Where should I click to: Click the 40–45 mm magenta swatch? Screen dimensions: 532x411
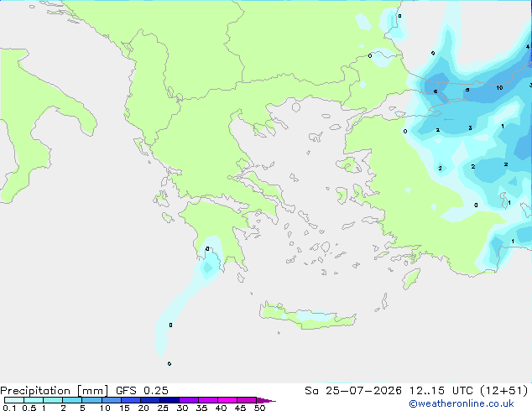coord(227,400)
